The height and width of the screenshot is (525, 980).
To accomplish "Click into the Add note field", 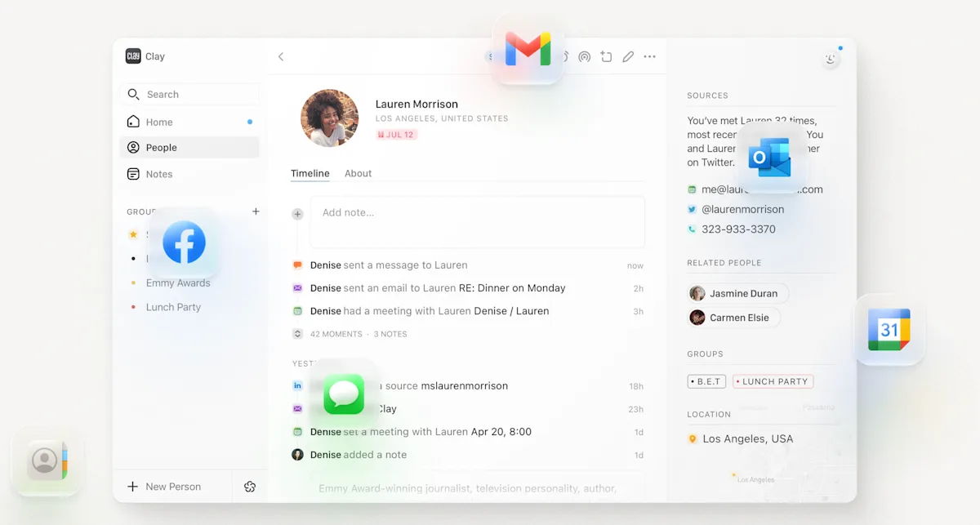I will 477,222.
